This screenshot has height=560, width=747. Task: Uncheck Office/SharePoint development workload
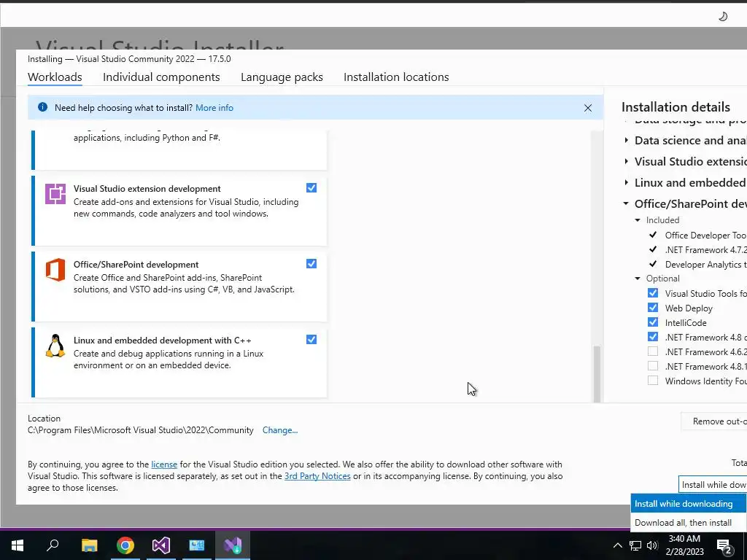click(311, 263)
